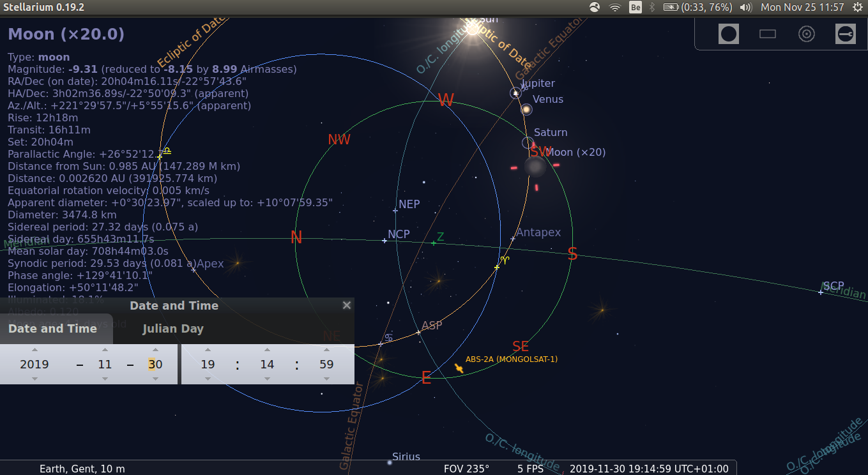Close the Date and Time dialog
The width and height of the screenshot is (868, 475).
(x=347, y=305)
